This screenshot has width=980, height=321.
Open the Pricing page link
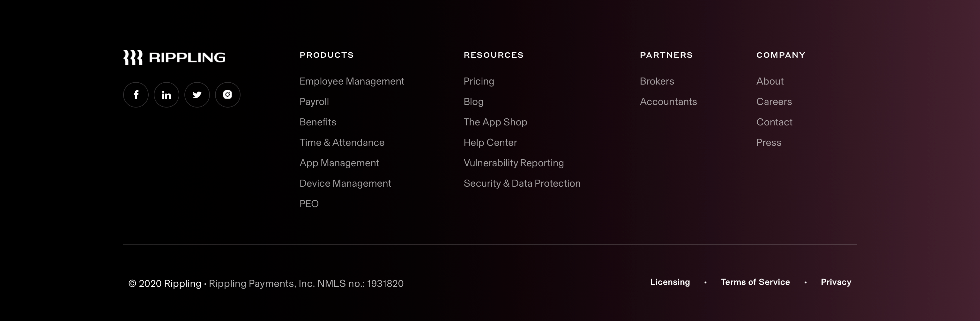click(479, 81)
